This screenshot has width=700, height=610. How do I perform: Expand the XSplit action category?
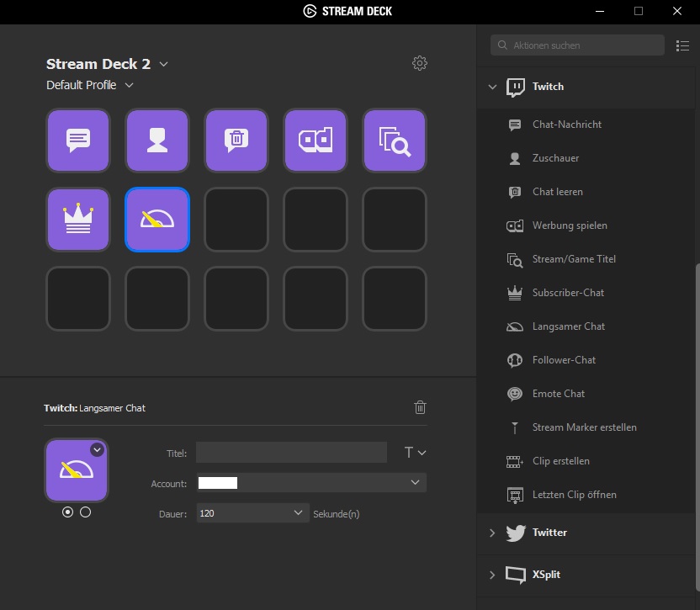[492, 575]
